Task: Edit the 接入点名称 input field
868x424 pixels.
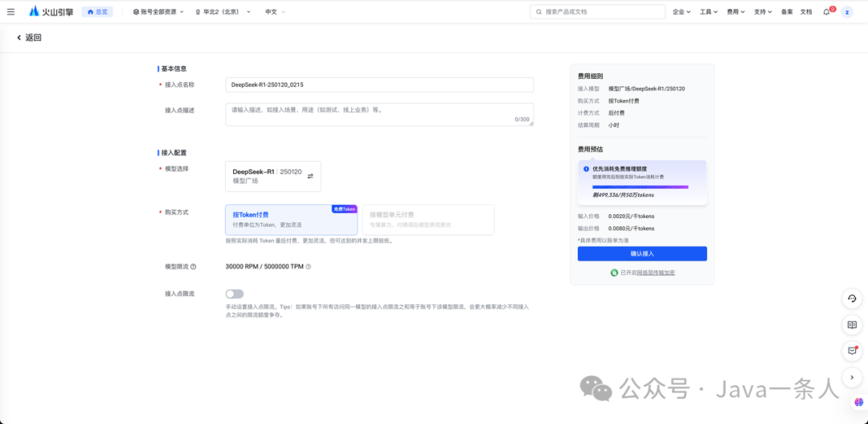Action: [x=379, y=84]
